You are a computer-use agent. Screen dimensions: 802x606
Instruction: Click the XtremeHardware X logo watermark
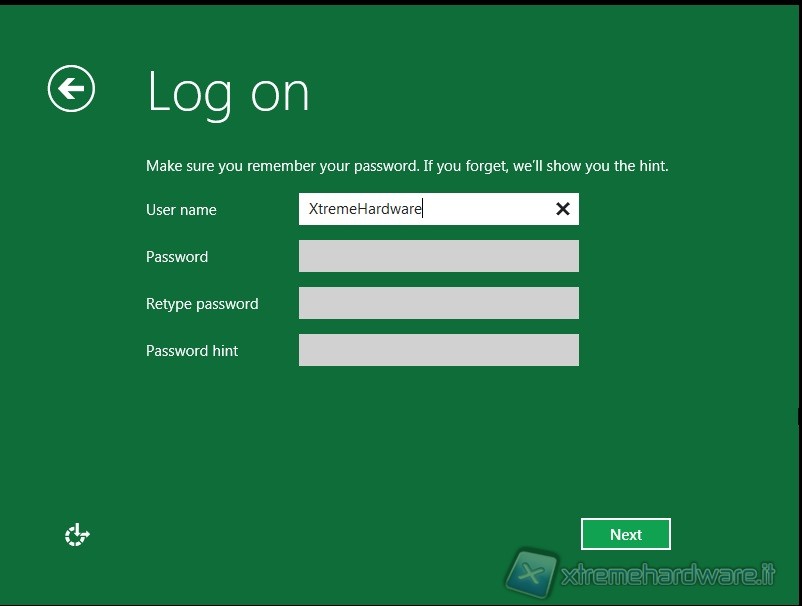531,574
